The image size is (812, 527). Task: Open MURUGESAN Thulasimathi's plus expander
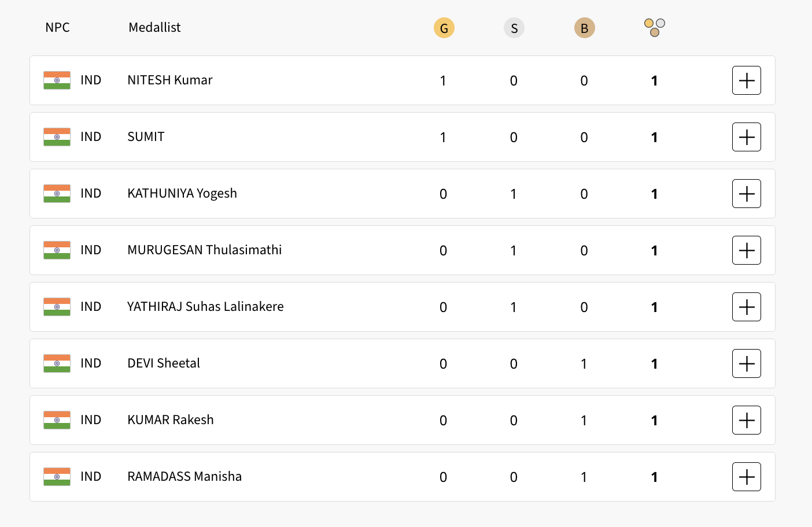click(x=746, y=250)
